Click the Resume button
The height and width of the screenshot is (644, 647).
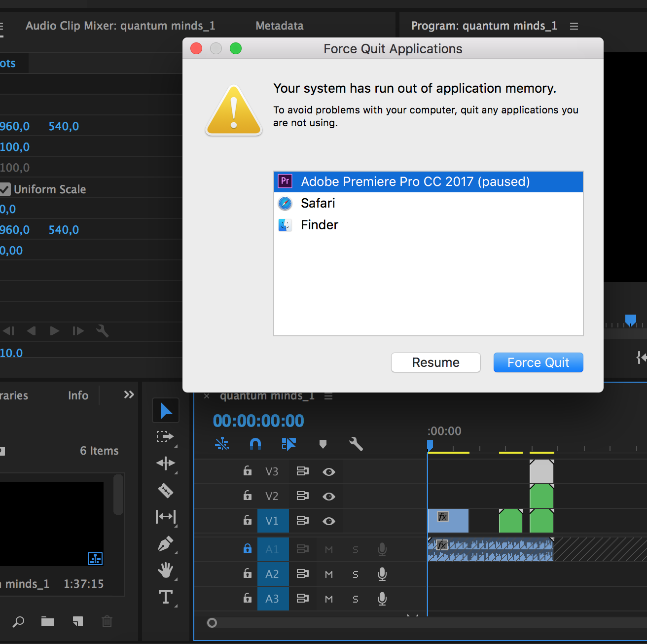coord(436,362)
